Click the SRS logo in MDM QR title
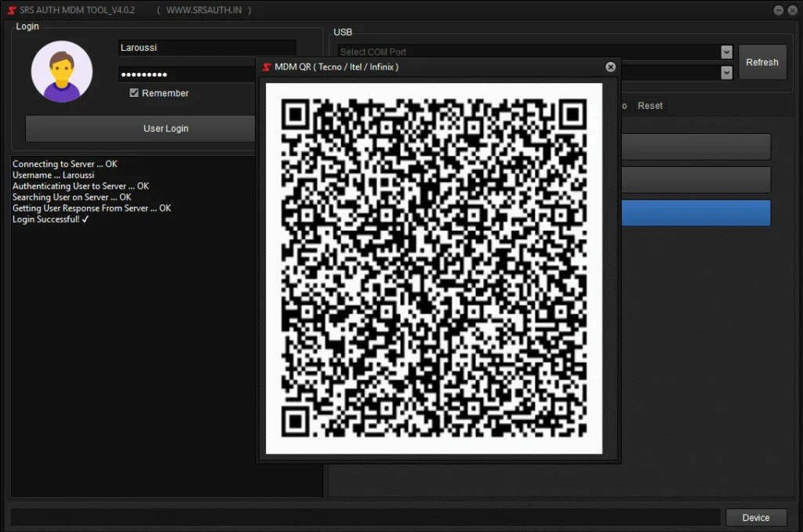Image resolution: width=803 pixels, height=532 pixels. point(267,67)
